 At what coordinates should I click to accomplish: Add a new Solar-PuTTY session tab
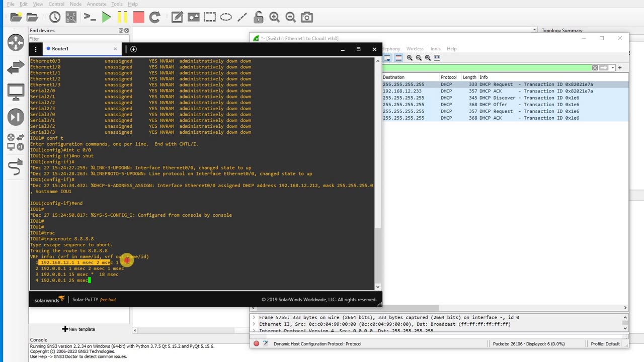133,49
